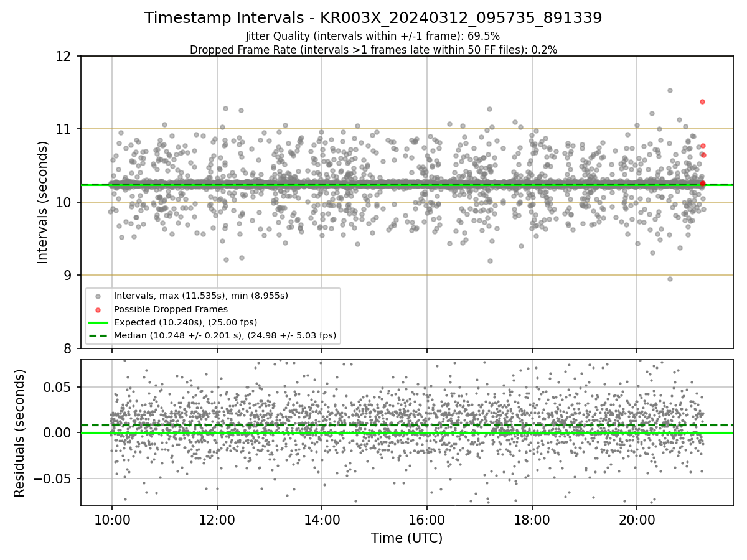Click the '10:00' time tick label
The image size is (747, 560).
click(x=112, y=520)
